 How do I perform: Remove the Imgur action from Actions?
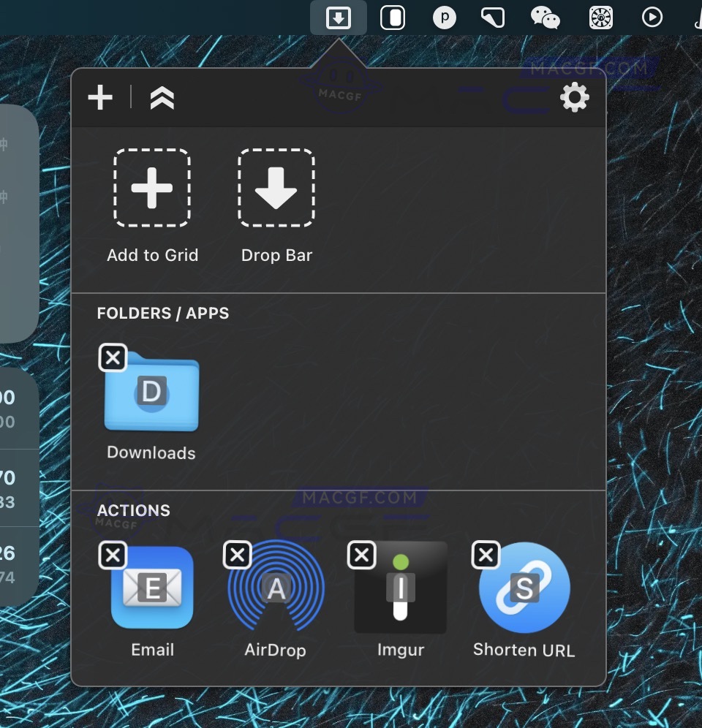361,556
